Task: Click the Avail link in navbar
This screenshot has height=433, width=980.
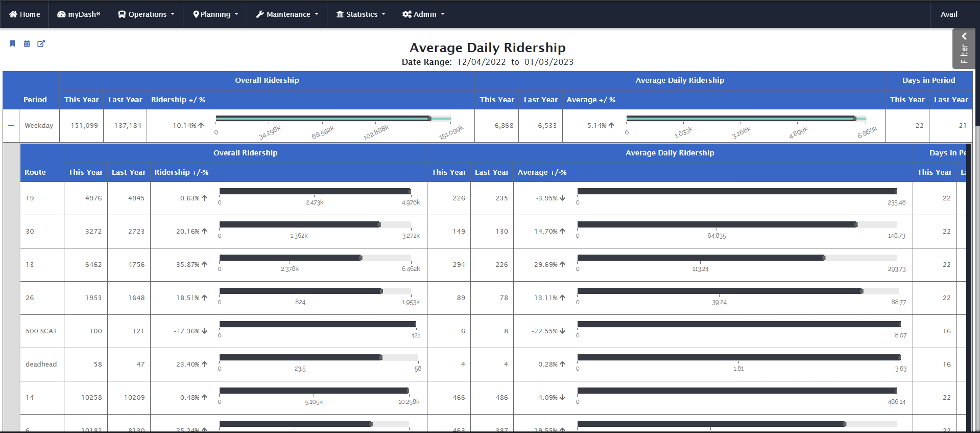Action: (949, 14)
